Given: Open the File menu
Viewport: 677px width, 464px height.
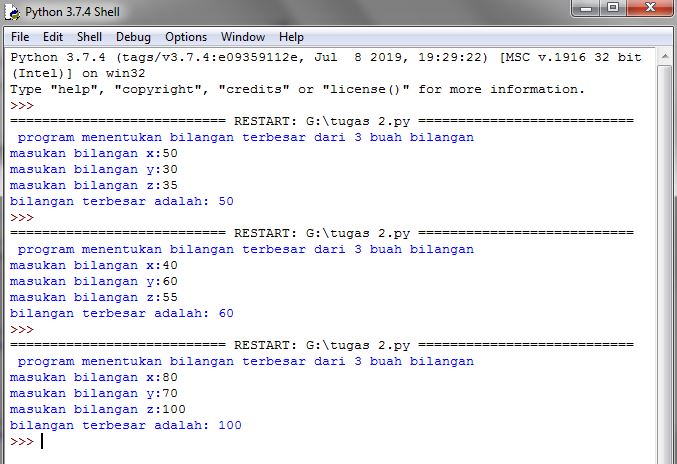Looking at the screenshot, I should (x=20, y=37).
